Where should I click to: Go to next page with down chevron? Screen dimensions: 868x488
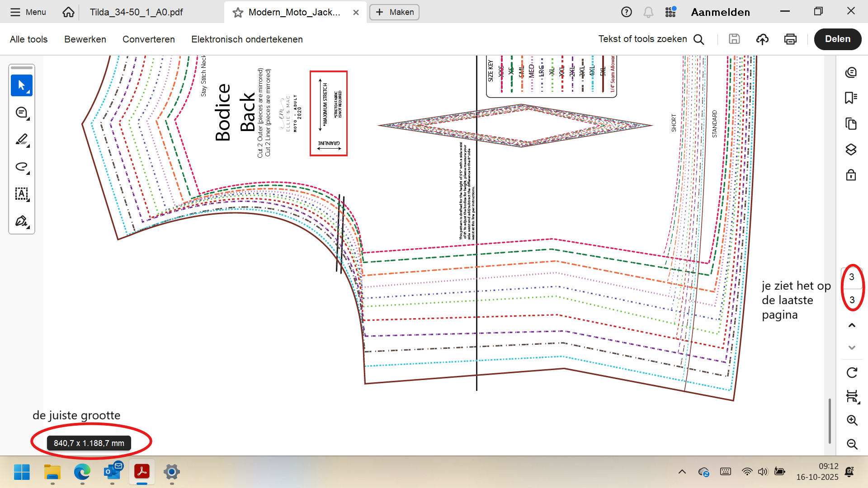(x=852, y=347)
